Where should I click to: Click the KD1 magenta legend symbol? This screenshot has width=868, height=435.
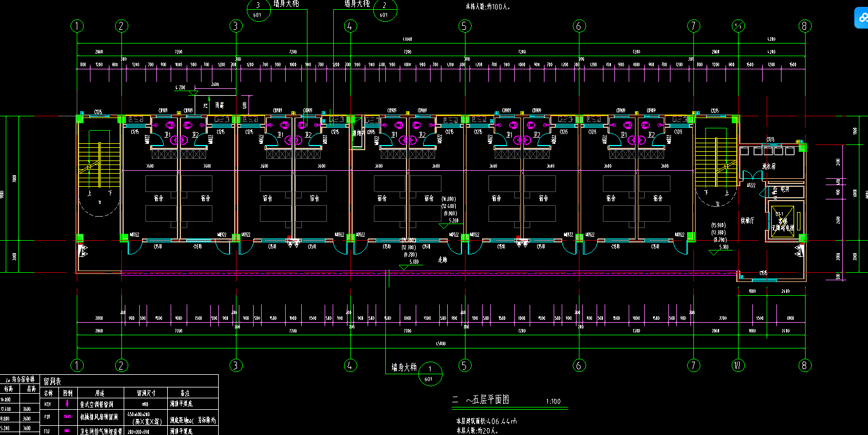68,403
